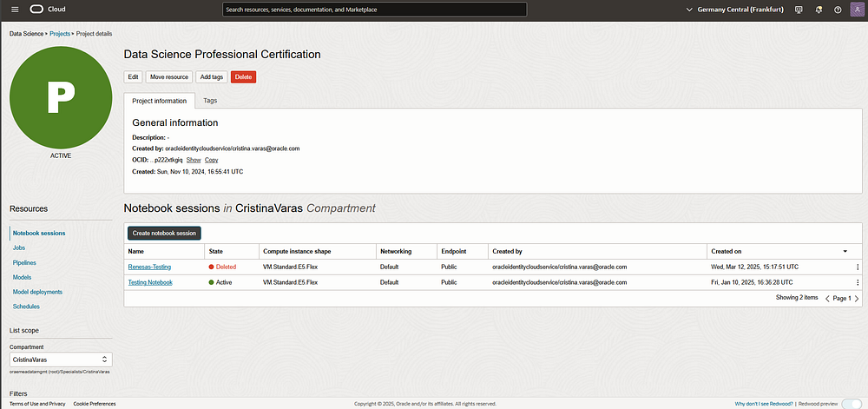
Task: Select Notebook sessions in Resources
Action: [x=39, y=233]
